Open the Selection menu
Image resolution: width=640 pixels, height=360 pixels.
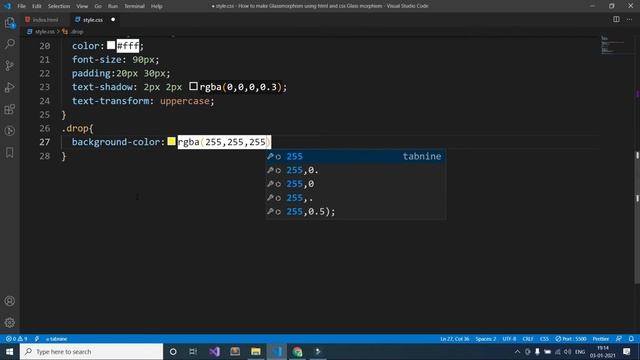tap(59, 6)
